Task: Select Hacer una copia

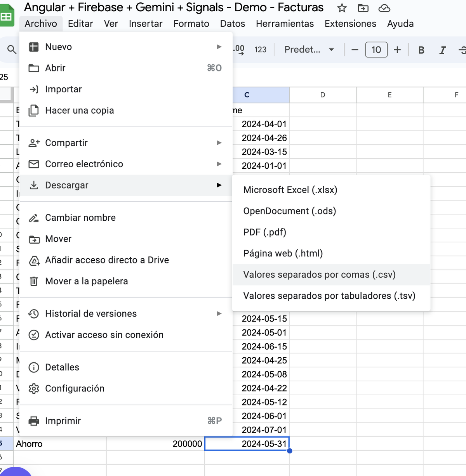Action: [126, 111]
